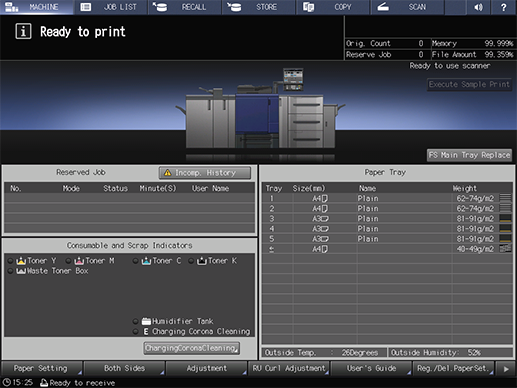Click the bypass tray icon

point(272,249)
